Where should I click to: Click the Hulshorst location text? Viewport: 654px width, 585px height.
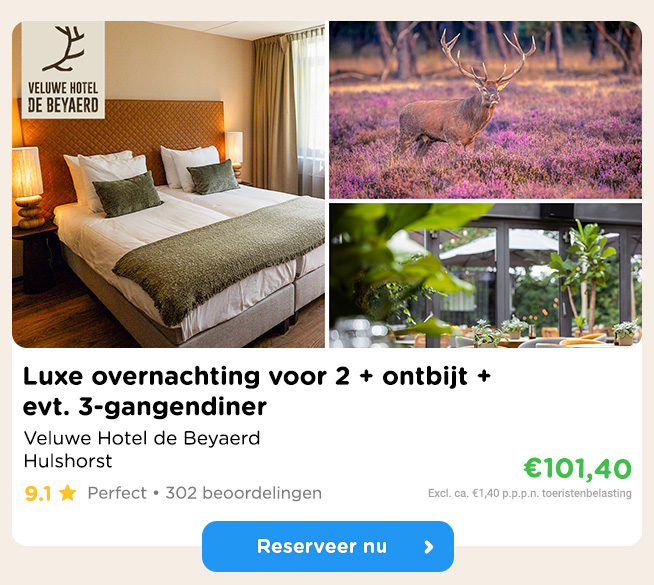68,461
